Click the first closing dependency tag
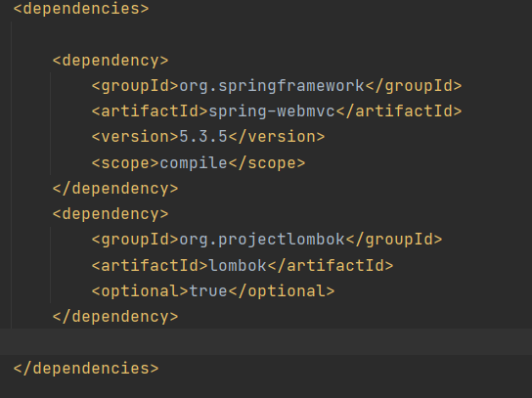Image resolution: width=532 pixels, height=398 pixels. pyautogui.click(x=115, y=189)
